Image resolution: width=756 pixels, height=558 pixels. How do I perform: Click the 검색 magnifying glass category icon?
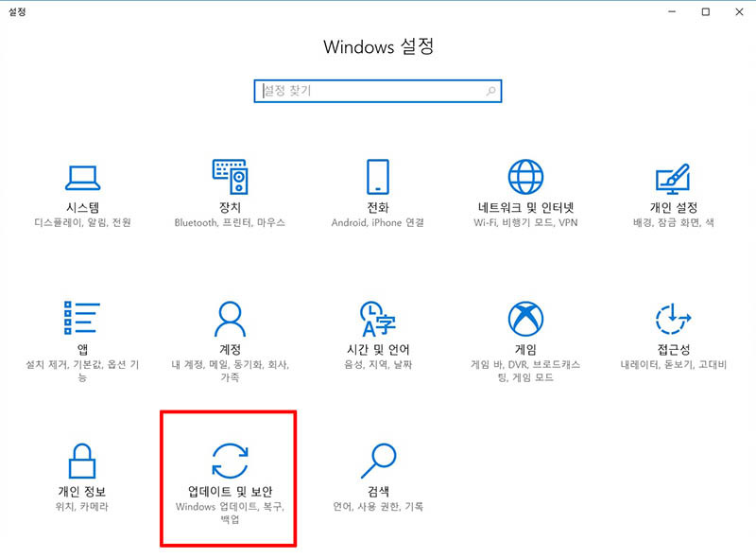click(378, 462)
